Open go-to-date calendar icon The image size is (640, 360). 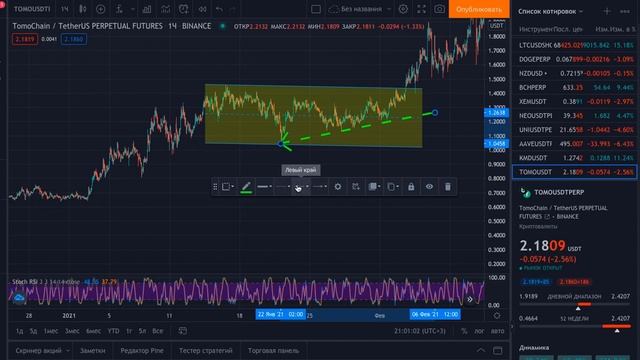click(x=182, y=331)
